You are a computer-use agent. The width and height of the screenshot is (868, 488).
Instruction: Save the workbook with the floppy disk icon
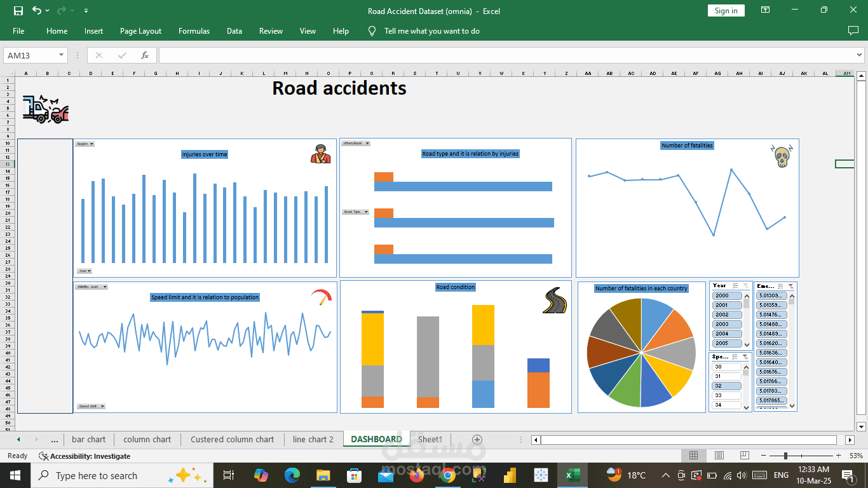click(18, 10)
